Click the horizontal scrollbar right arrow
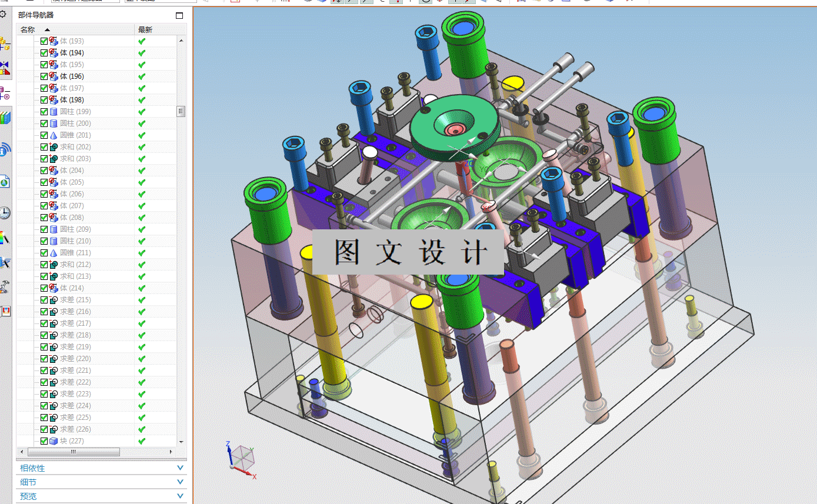 (171, 452)
